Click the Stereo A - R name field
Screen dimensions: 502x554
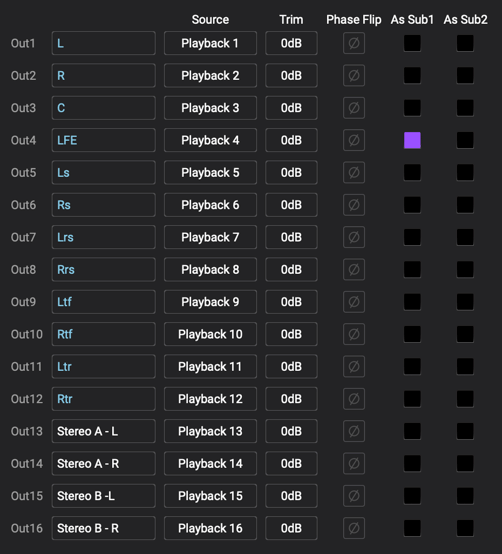(x=104, y=464)
